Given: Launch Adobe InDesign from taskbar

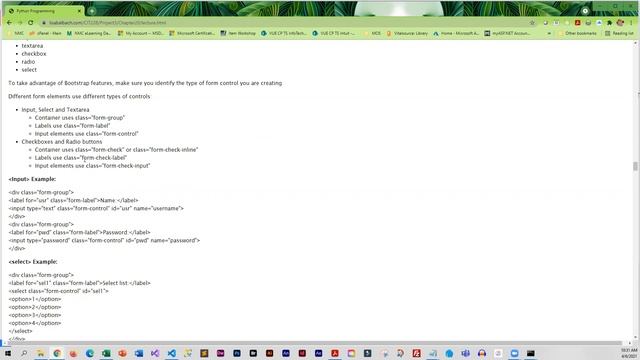Looking at the screenshot, I should tap(302, 353).
